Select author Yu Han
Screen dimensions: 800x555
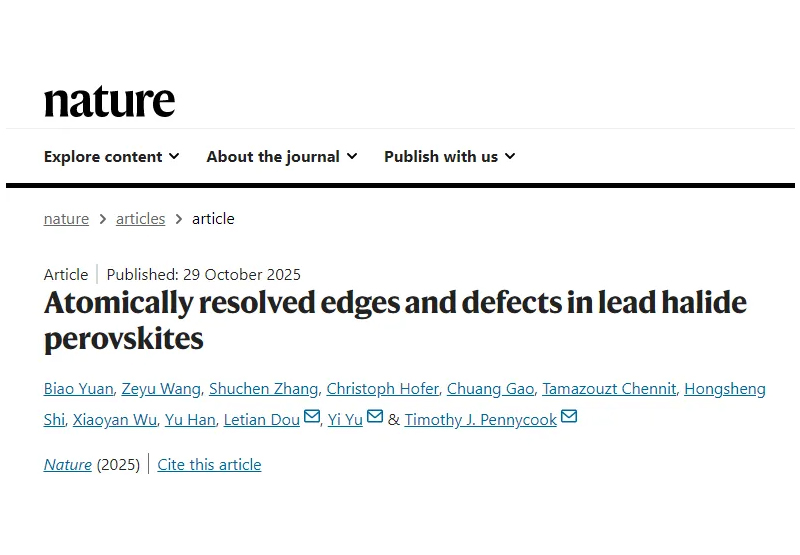click(x=190, y=420)
